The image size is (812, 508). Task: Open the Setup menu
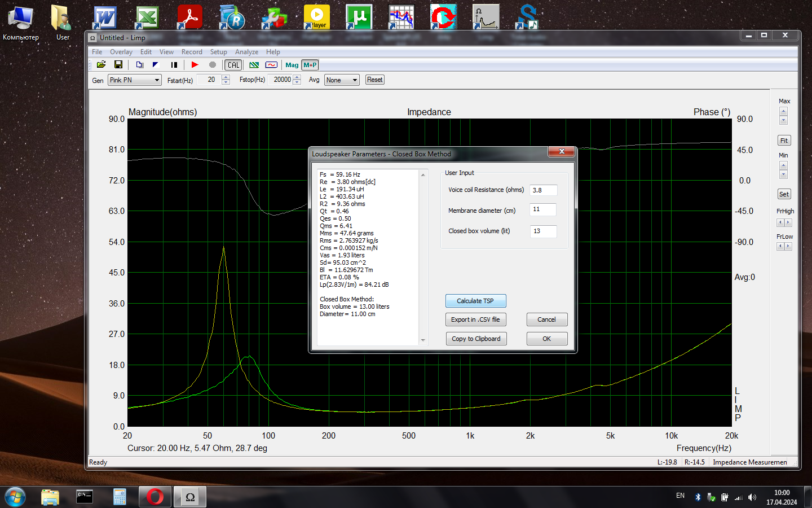coord(218,52)
